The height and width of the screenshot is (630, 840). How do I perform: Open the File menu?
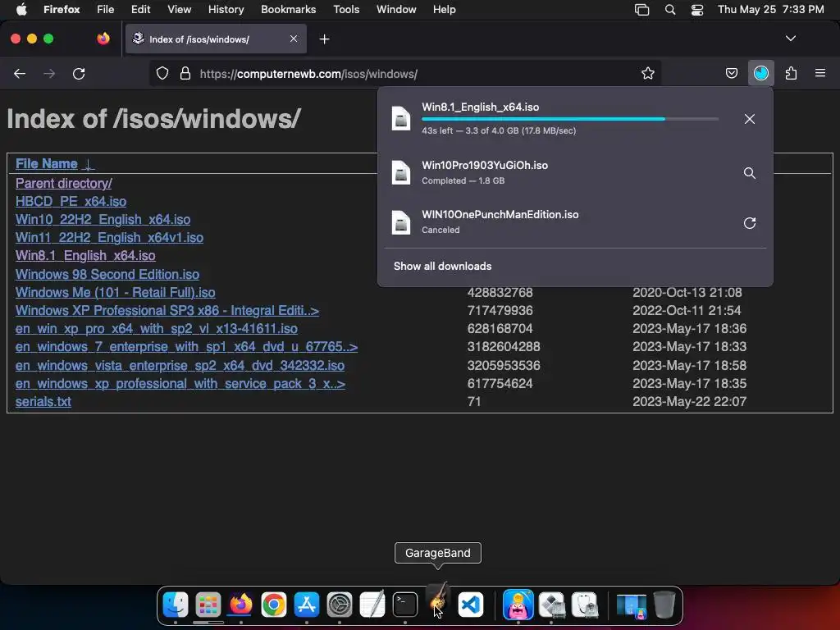pyautogui.click(x=105, y=10)
